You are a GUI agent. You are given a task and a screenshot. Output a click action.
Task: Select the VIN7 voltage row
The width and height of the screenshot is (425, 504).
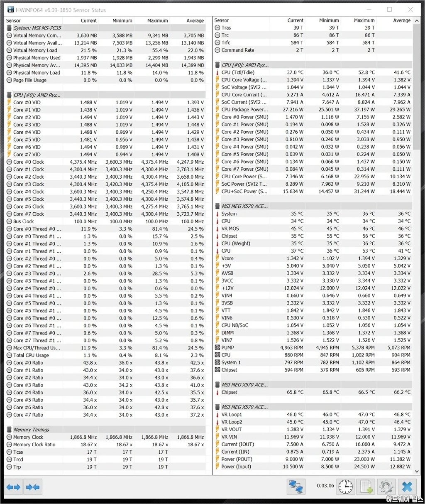click(313, 340)
